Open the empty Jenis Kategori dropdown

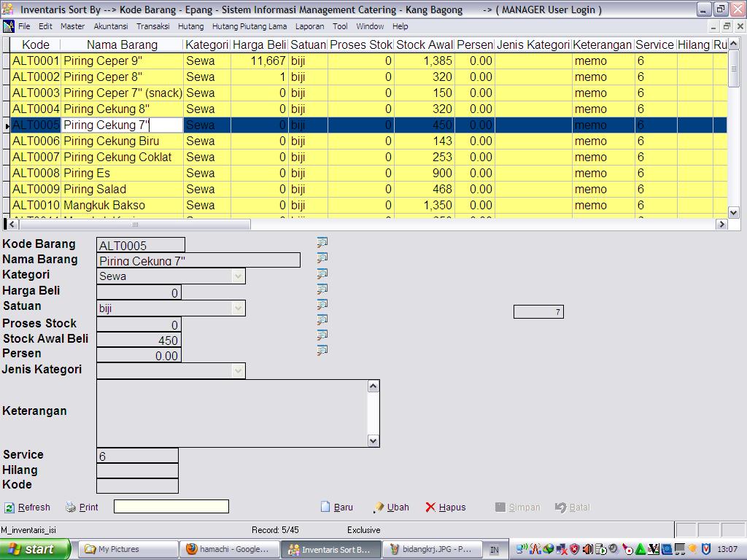click(238, 371)
